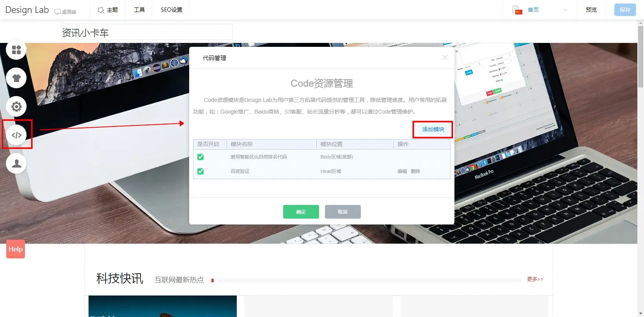This screenshot has height=317, width=644.
Task: Click the page flag icon beside 首页
Action: 517,10
